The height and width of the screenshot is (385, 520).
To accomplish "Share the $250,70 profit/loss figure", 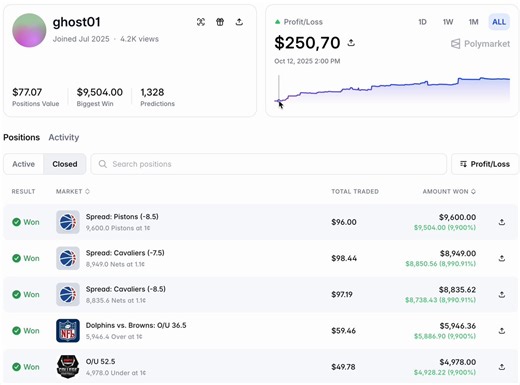I will (351, 43).
